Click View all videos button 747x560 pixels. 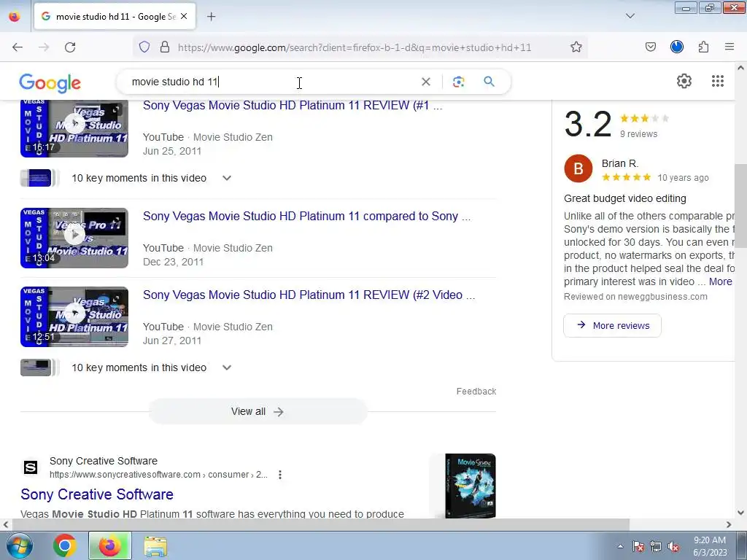click(258, 411)
